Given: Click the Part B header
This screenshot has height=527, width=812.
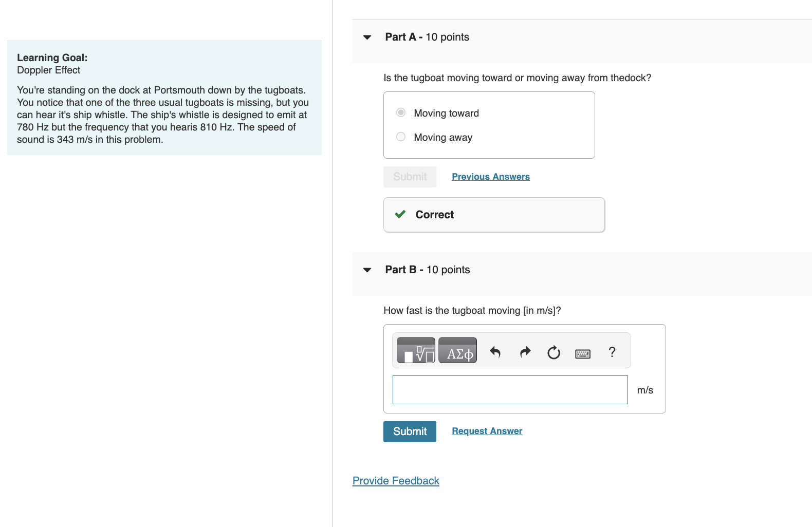Looking at the screenshot, I should point(427,269).
